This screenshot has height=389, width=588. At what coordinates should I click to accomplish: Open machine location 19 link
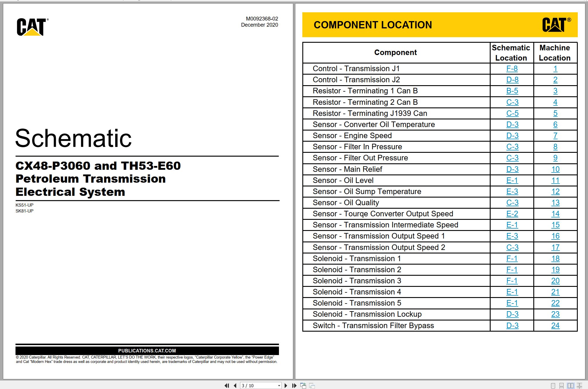pos(555,270)
